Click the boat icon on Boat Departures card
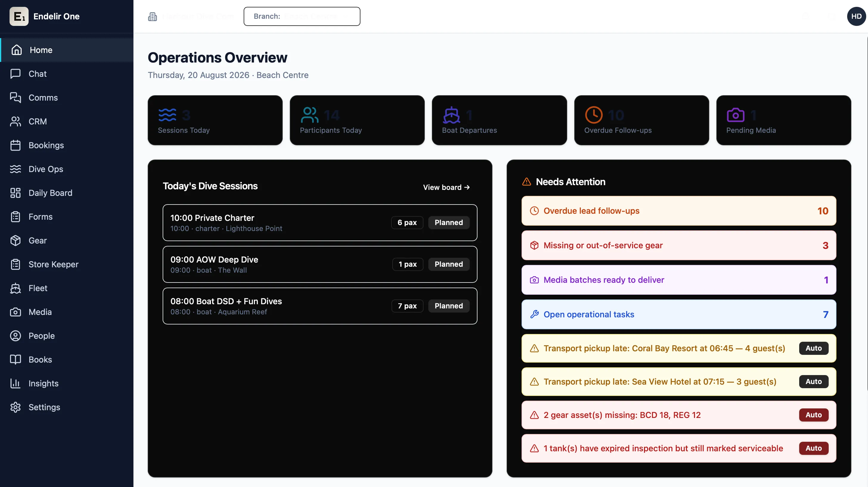 coord(451,115)
